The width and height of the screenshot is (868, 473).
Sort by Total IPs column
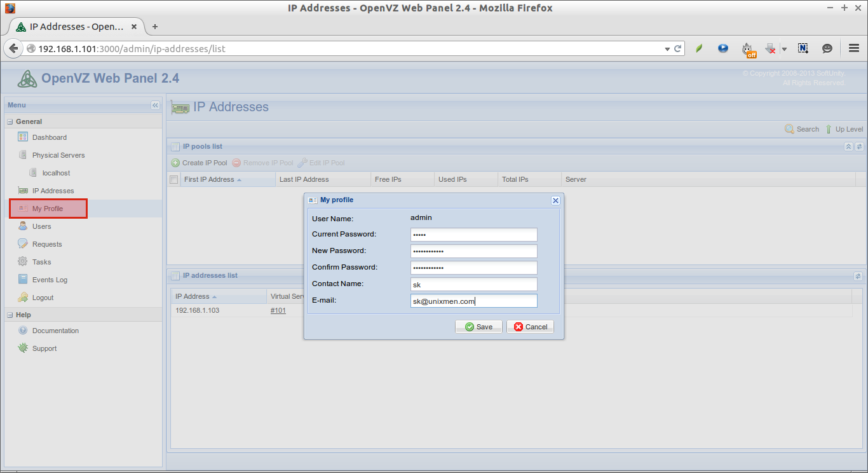click(x=529, y=179)
